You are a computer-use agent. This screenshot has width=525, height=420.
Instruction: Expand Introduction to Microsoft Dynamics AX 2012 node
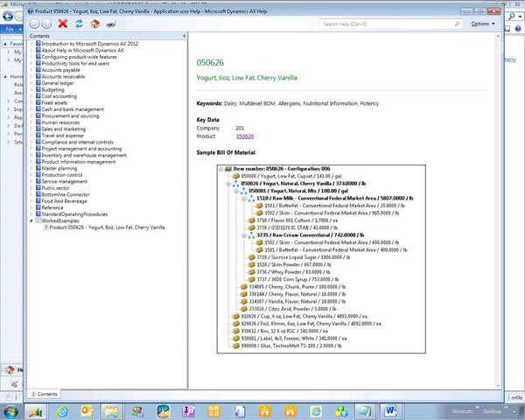coord(31,44)
